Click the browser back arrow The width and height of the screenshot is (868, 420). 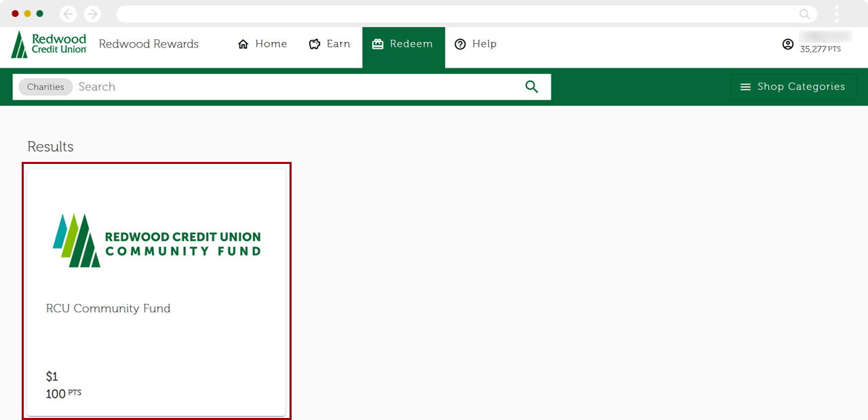pos(68,14)
